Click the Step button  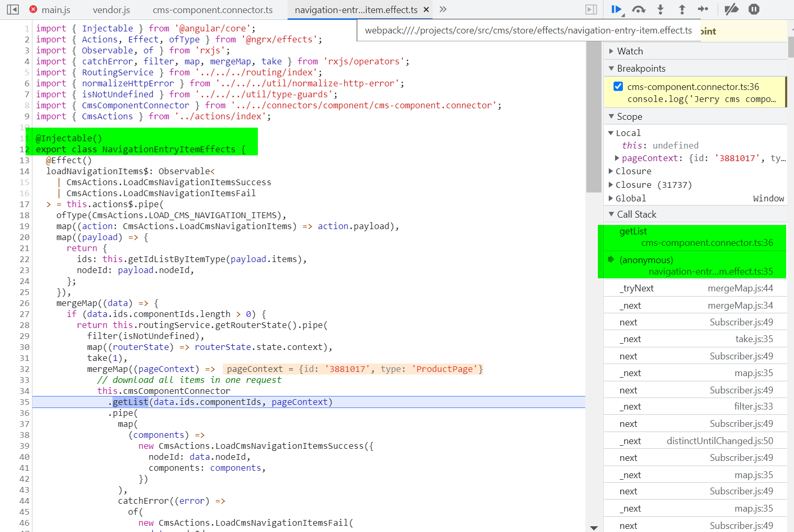point(703,9)
